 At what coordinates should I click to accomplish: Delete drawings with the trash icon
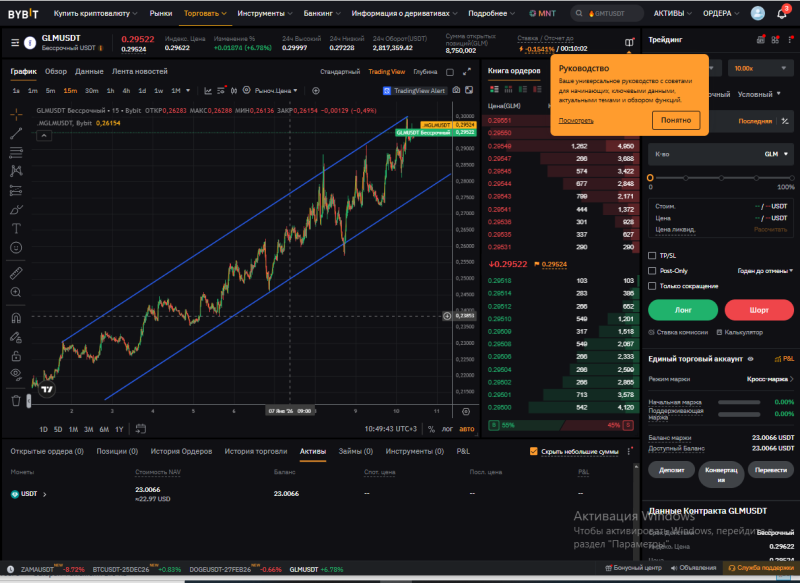point(15,400)
